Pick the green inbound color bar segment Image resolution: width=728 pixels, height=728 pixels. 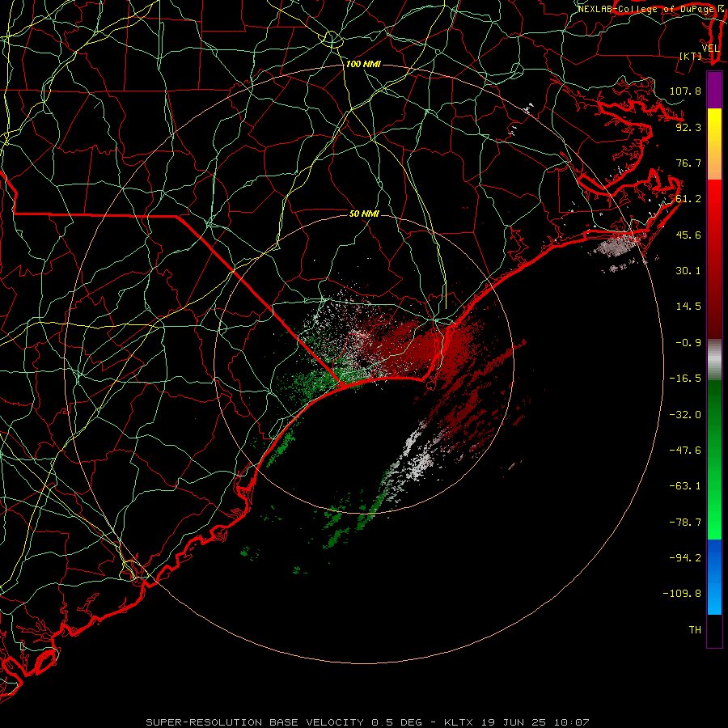click(x=714, y=459)
